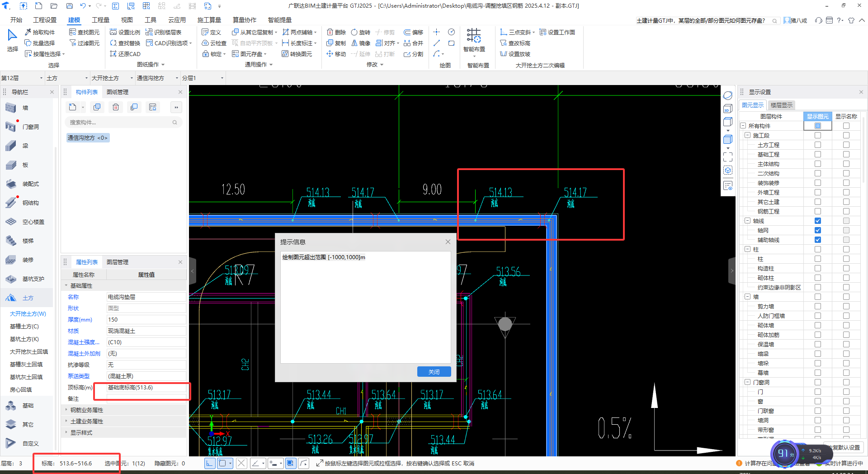Screen dimensions: 868x474
Task: Toggle 构造柱 显示图元 checkbox
Action: tap(817, 268)
